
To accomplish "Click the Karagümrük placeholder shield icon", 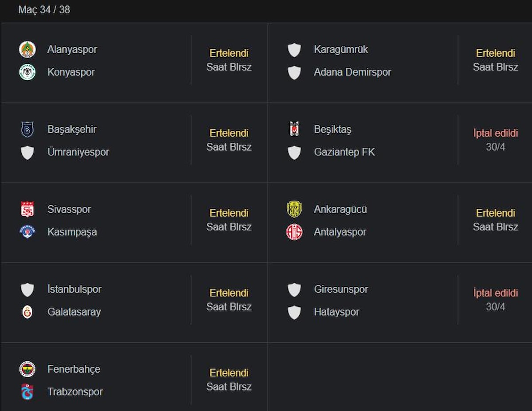I will click(x=294, y=50).
